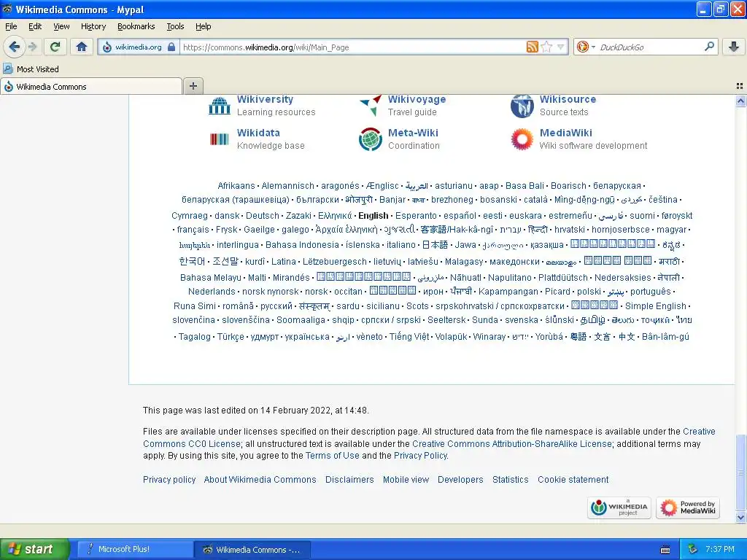The image size is (747, 560).
Task: Open the Cookie statement link
Action: (x=573, y=480)
